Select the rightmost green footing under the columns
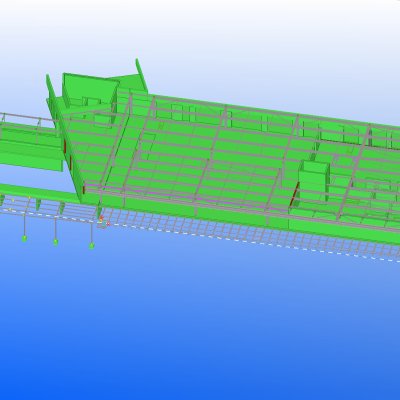 pyautogui.click(x=92, y=246)
